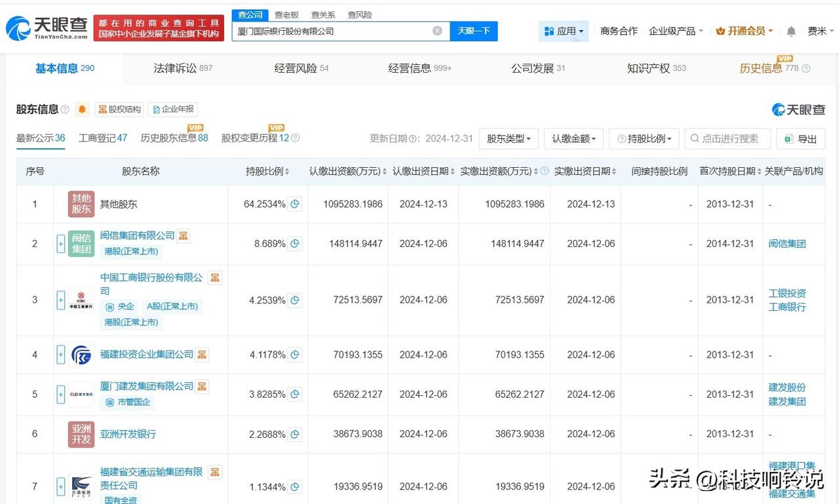Open pie chart icon for 福建投资企业集团 row
Image resolution: width=839 pixels, height=504 pixels.
(295, 355)
